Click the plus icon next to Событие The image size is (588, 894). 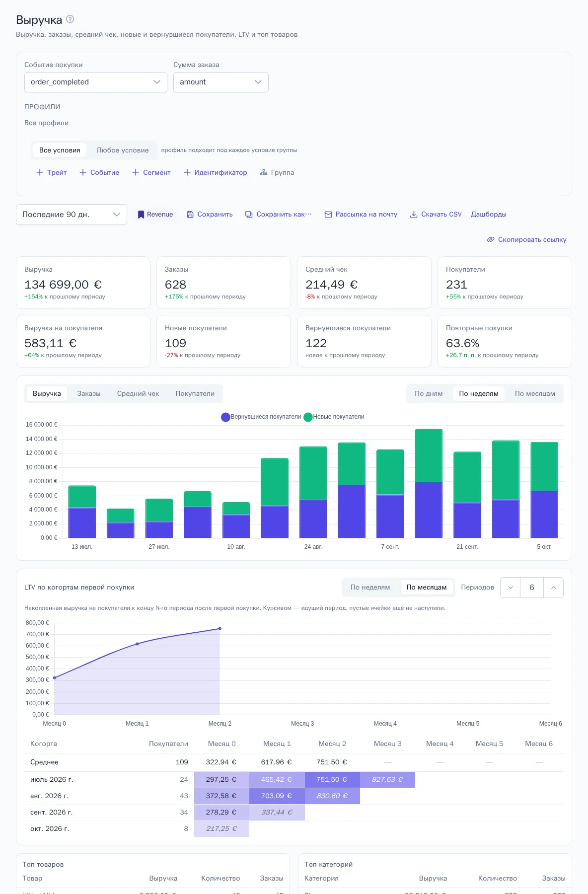point(83,172)
